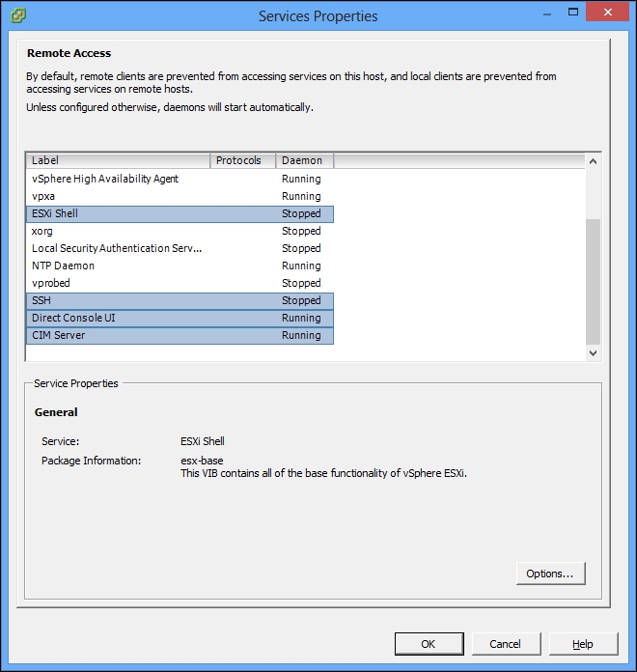Click the service list scroll up arrow
The image size is (637, 672).
tap(593, 161)
